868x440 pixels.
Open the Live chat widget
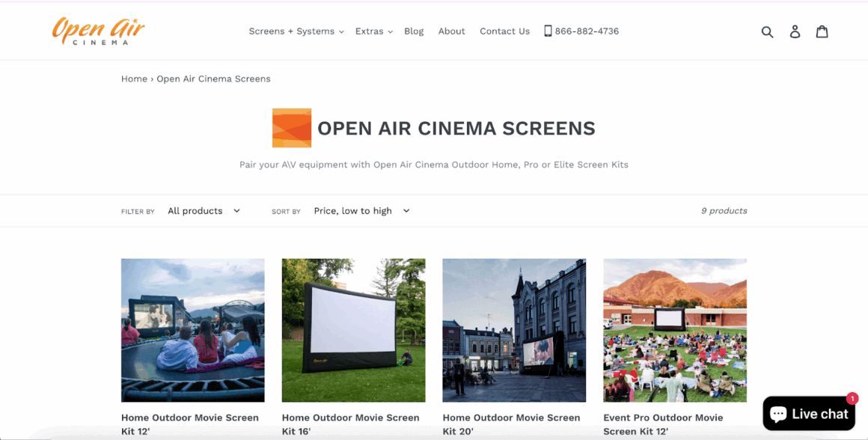coord(809,414)
